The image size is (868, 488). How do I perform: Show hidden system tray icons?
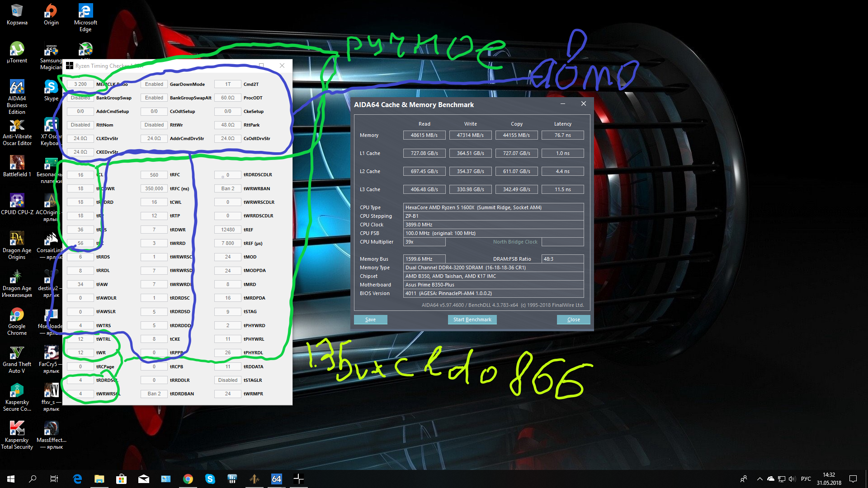click(759, 479)
